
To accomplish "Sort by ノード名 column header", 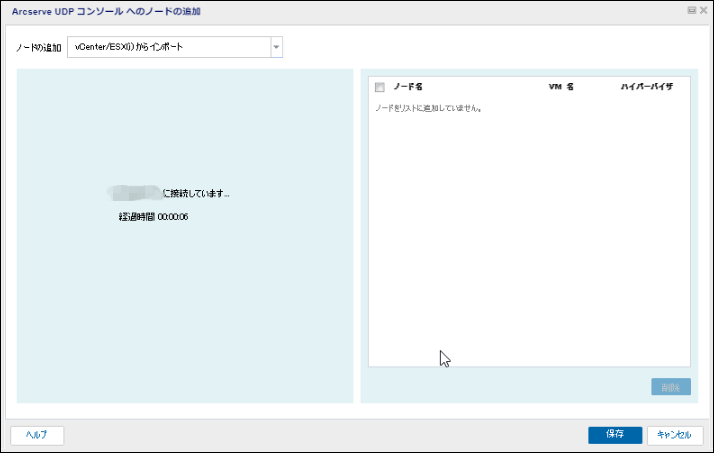I will 408,87.
